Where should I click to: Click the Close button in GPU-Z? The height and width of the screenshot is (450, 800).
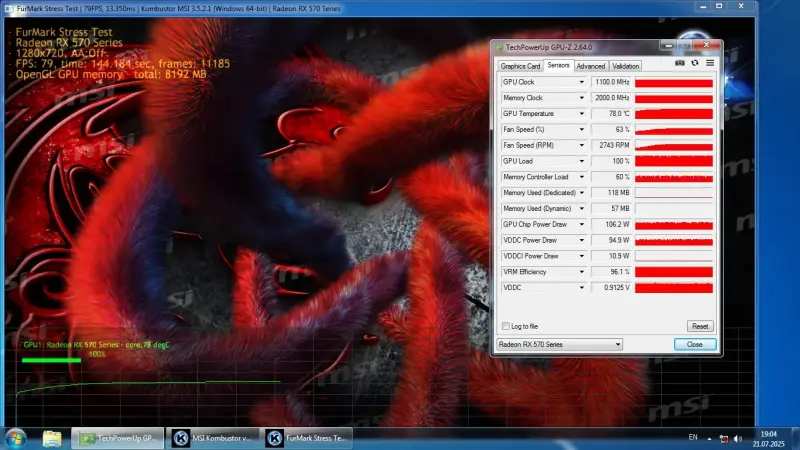(694, 344)
